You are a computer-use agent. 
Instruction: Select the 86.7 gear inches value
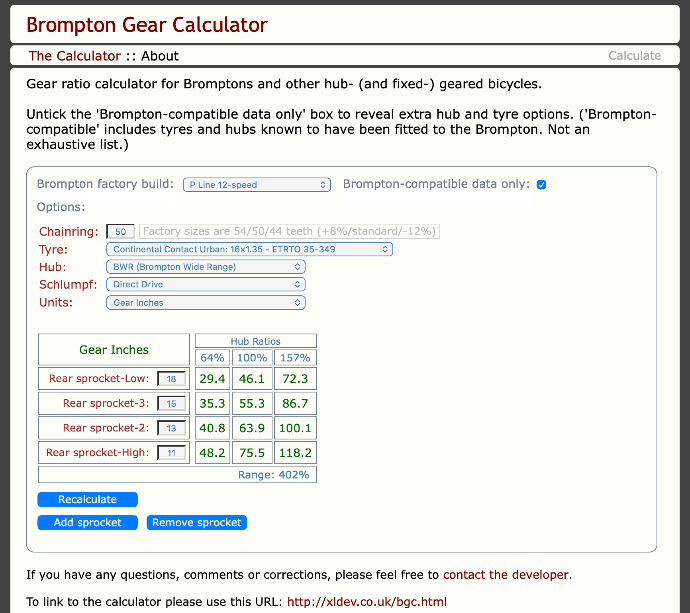[x=295, y=404]
